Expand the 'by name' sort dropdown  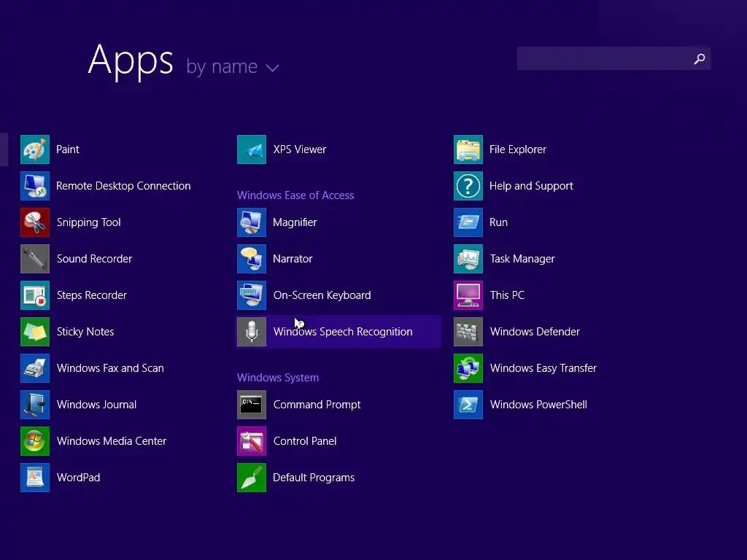233,66
